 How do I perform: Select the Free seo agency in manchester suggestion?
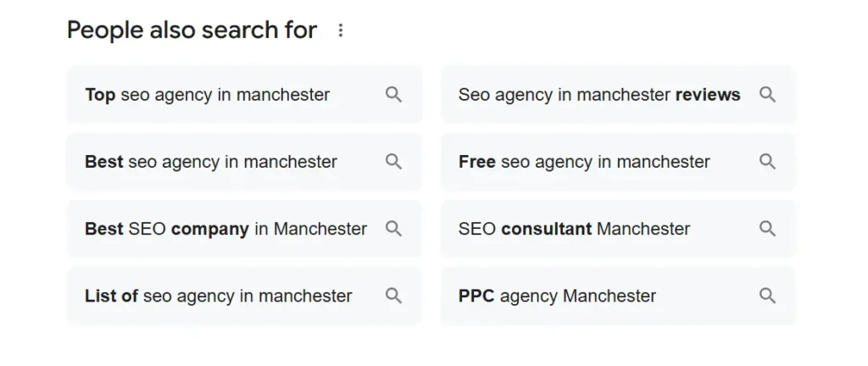point(618,162)
